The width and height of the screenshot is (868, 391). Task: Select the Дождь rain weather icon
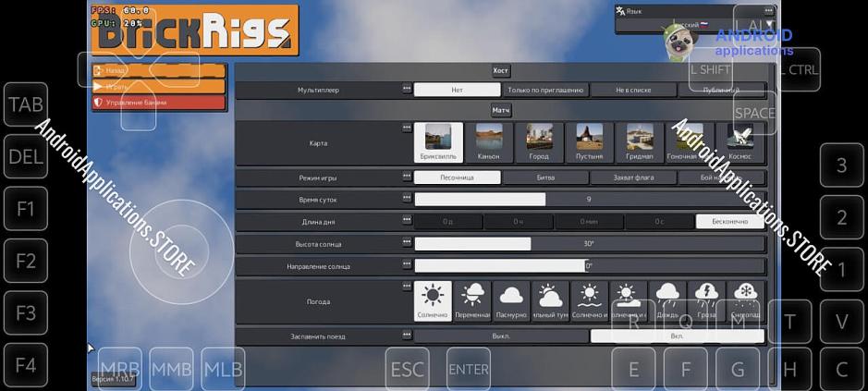(x=667, y=300)
